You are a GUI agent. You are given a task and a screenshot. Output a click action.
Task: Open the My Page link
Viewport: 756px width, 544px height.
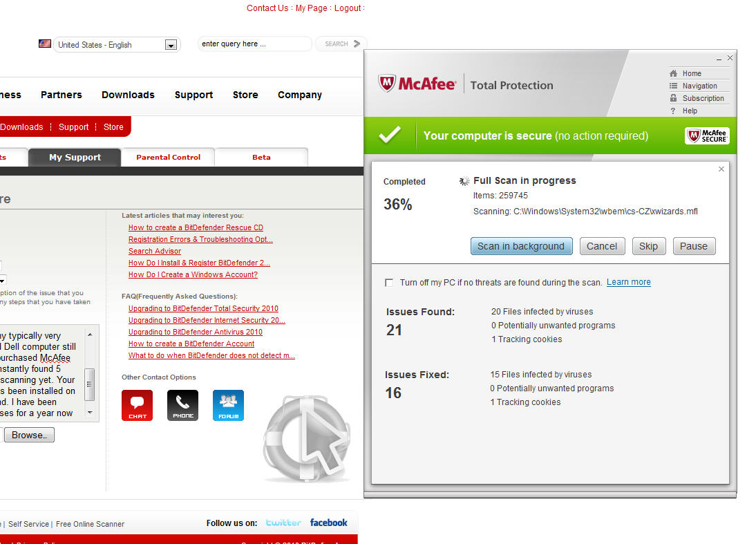tap(312, 8)
